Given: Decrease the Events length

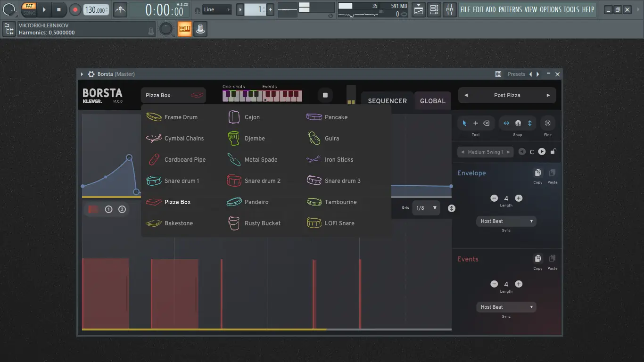Looking at the screenshot, I should click(x=494, y=284).
